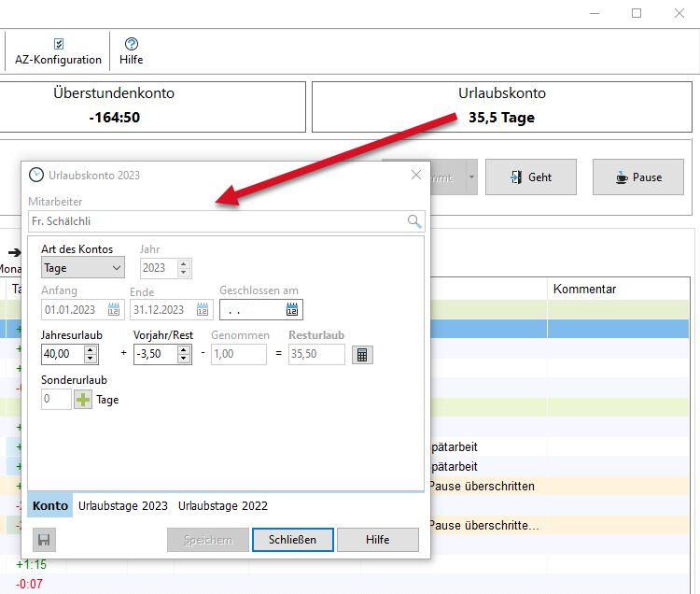Select the Konto tab
This screenshot has width=700, height=594.
tap(50, 506)
